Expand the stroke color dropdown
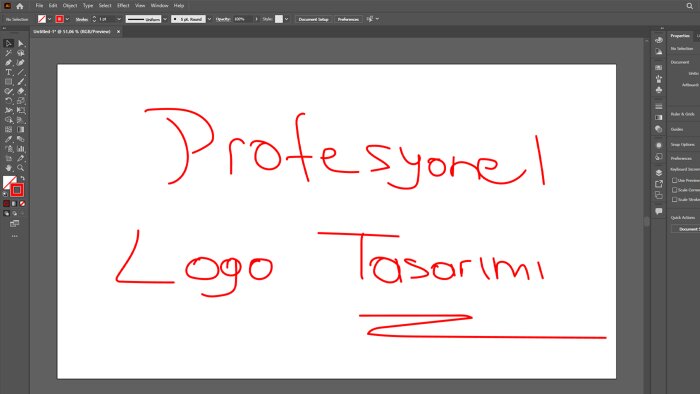Screen dimensions: 700x394 67,19
